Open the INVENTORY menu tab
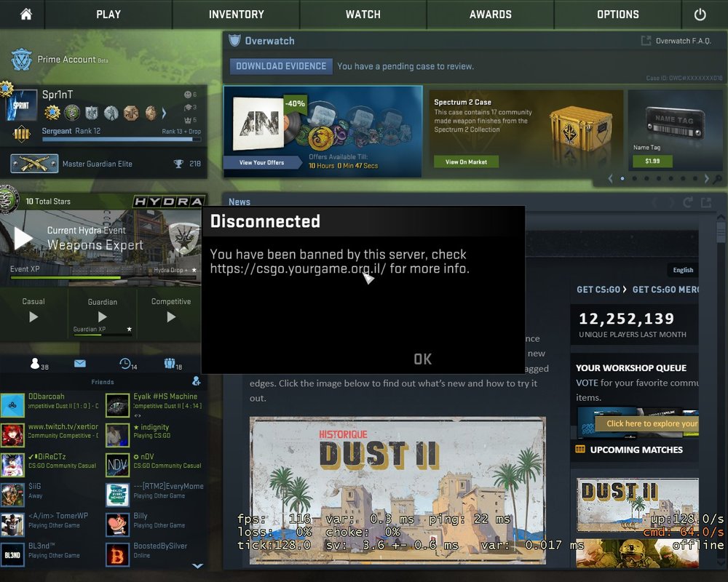 point(236,15)
